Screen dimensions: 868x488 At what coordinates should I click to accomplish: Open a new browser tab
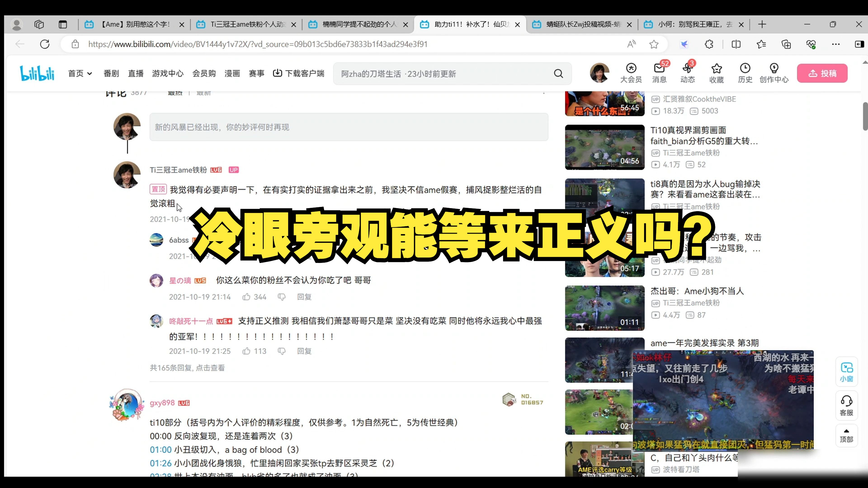click(762, 24)
